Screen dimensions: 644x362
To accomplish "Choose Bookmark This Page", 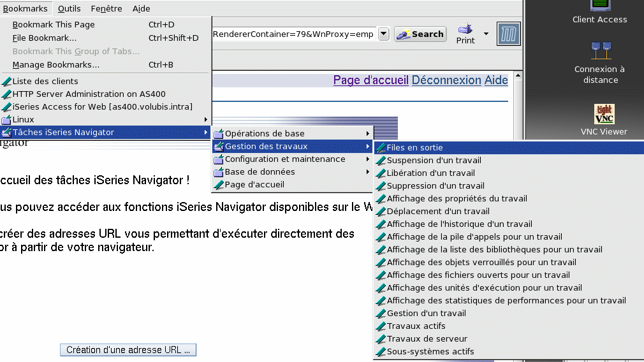I will click(x=106, y=25).
